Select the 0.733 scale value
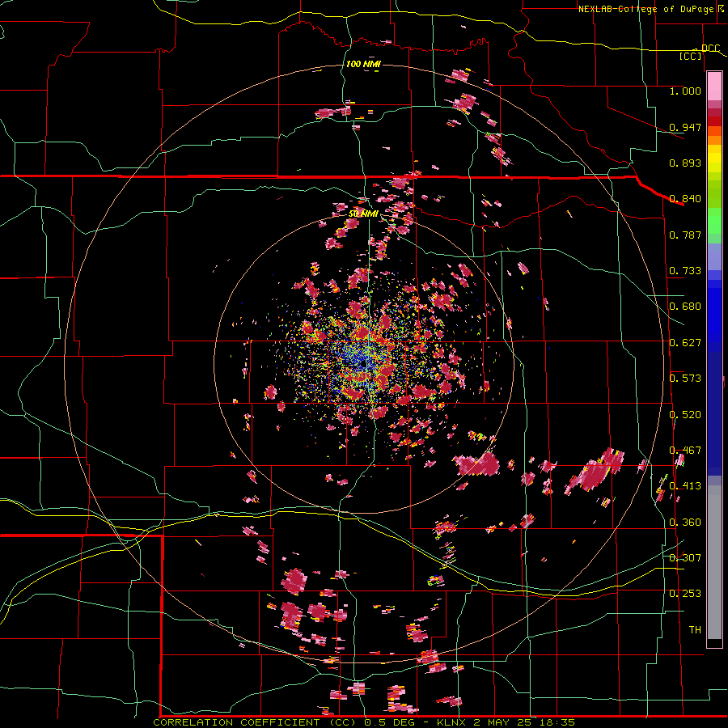 click(x=685, y=271)
